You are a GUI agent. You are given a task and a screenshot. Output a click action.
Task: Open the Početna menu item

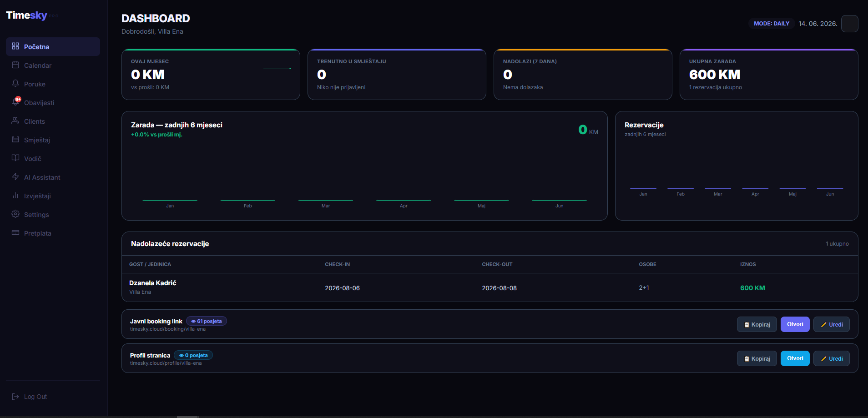(53, 46)
